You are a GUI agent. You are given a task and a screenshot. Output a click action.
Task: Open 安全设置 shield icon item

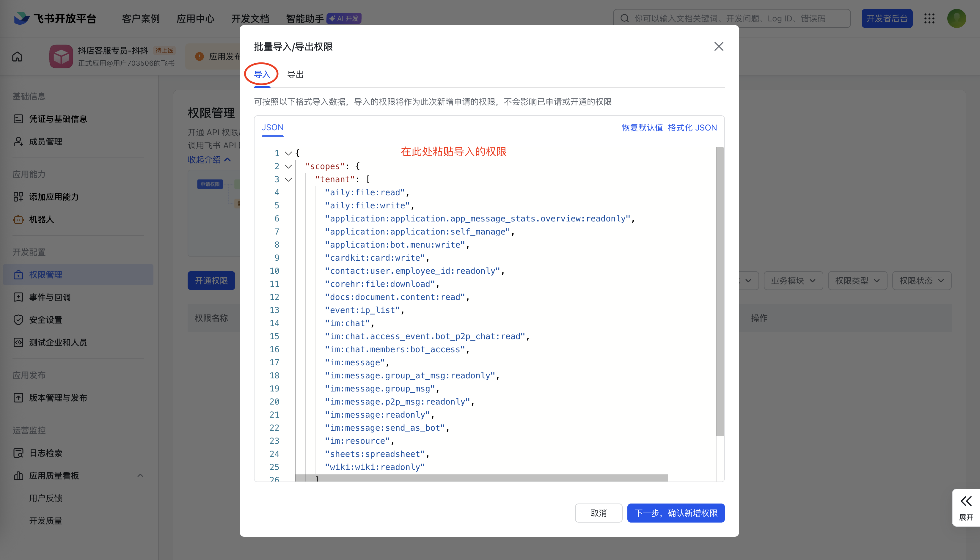coord(18,320)
